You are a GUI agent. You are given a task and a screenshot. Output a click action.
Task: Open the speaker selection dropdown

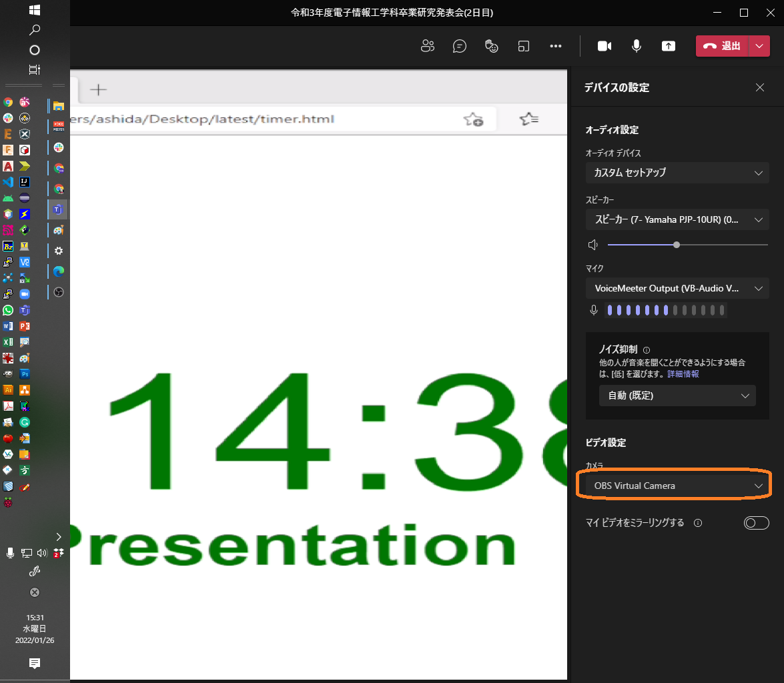(677, 219)
